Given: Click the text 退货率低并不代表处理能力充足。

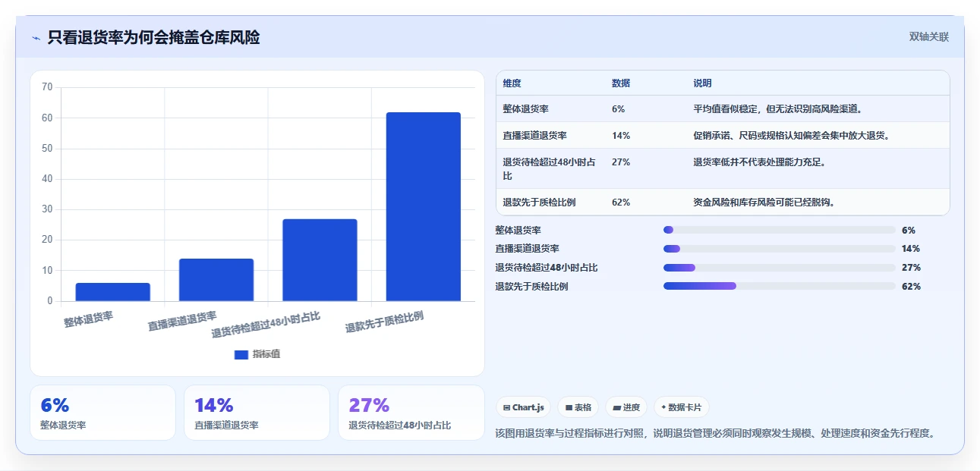Looking at the screenshot, I should tap(759, 162).
